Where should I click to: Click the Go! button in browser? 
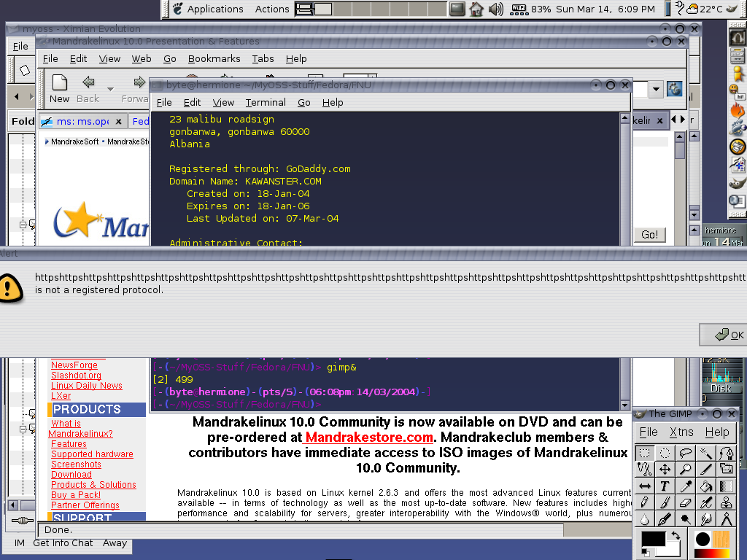point(650,234)
